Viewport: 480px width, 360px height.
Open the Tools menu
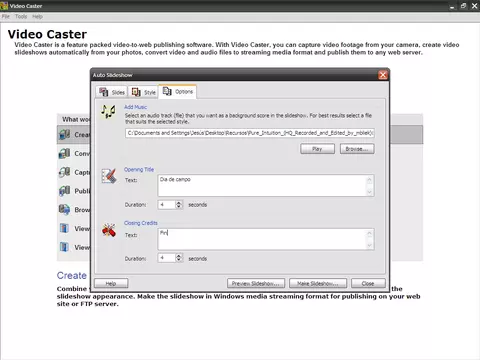point(21,16)
